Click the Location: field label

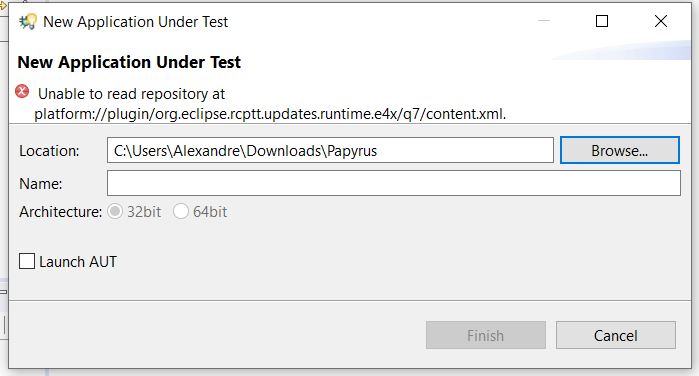[x=49, y=151]
